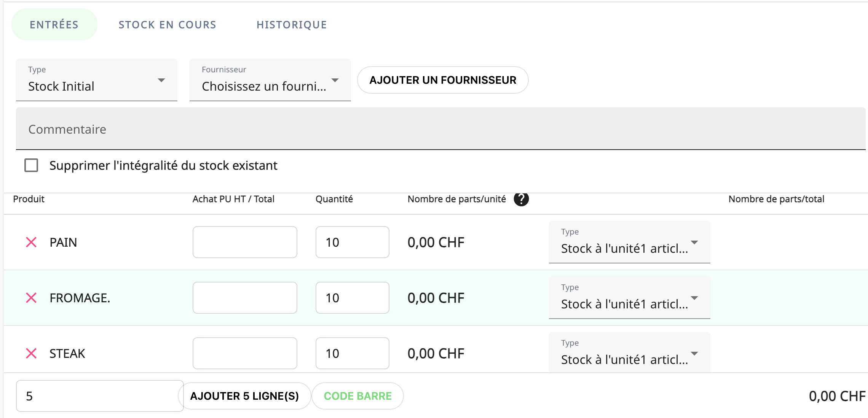This screenshot has width=868, height=418.
Task: Open the PAIN row stock Type dropdown
Action: tap(629, 243)
